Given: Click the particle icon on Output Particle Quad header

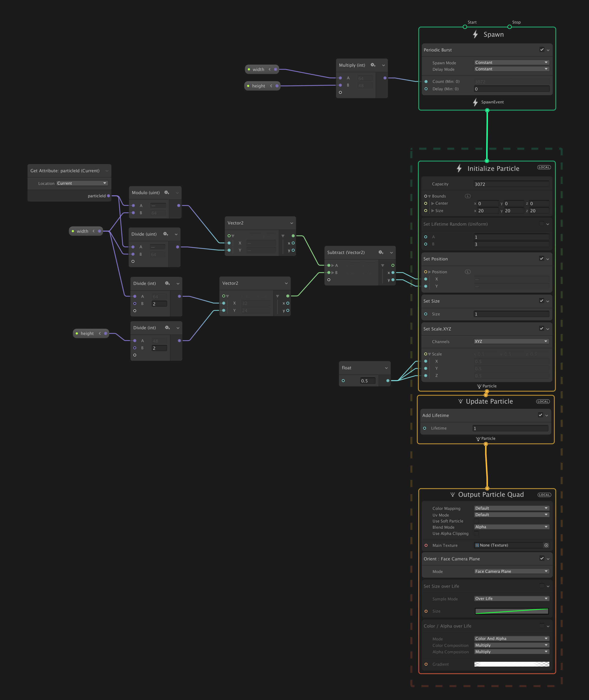Looking at the screenshot, I should [452, 495].
